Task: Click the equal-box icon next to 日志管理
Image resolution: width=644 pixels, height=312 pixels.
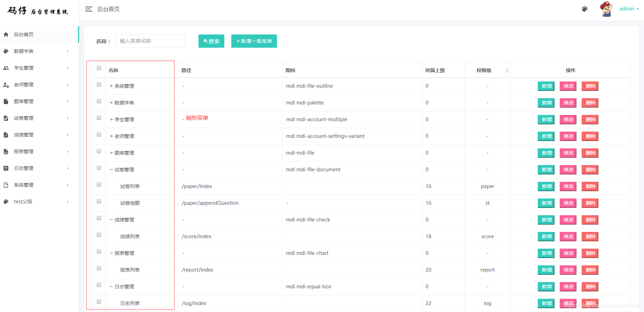Action: click(6, 168)
